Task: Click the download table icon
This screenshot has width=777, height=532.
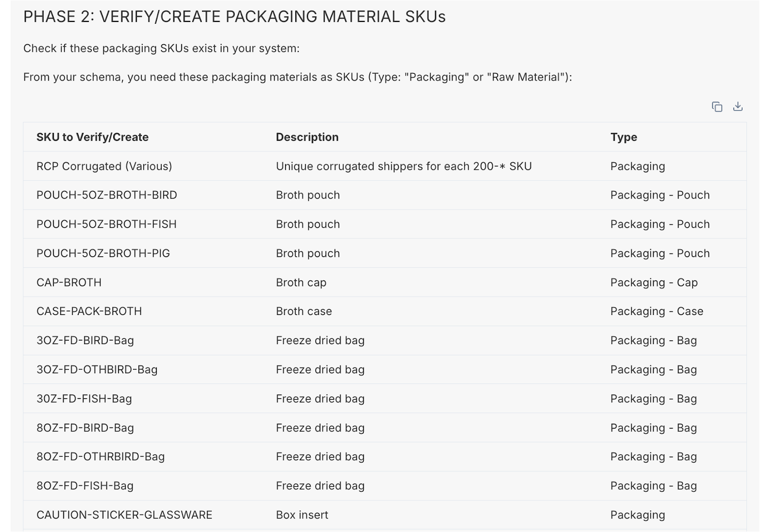Action: tap(738, 106)
